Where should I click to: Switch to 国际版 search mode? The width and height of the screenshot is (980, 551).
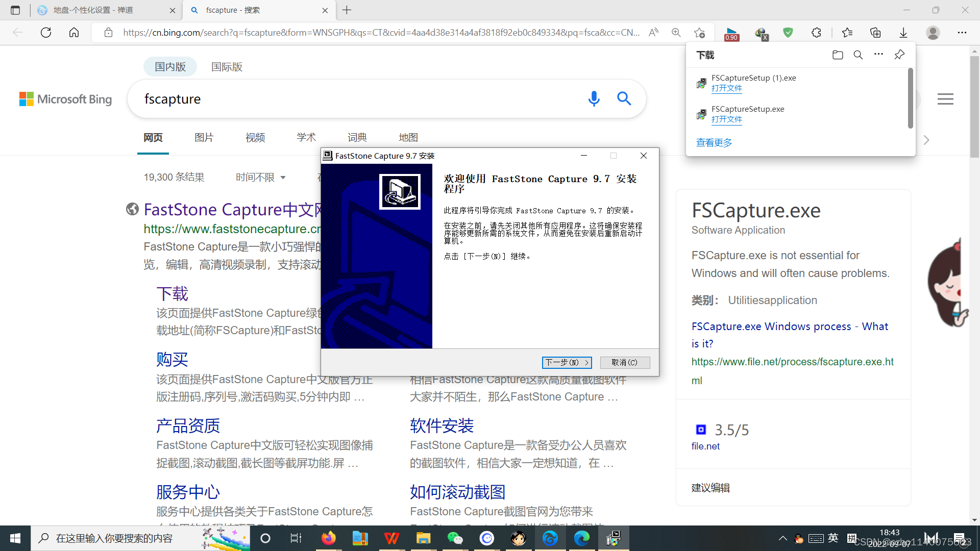coord(227,67)
